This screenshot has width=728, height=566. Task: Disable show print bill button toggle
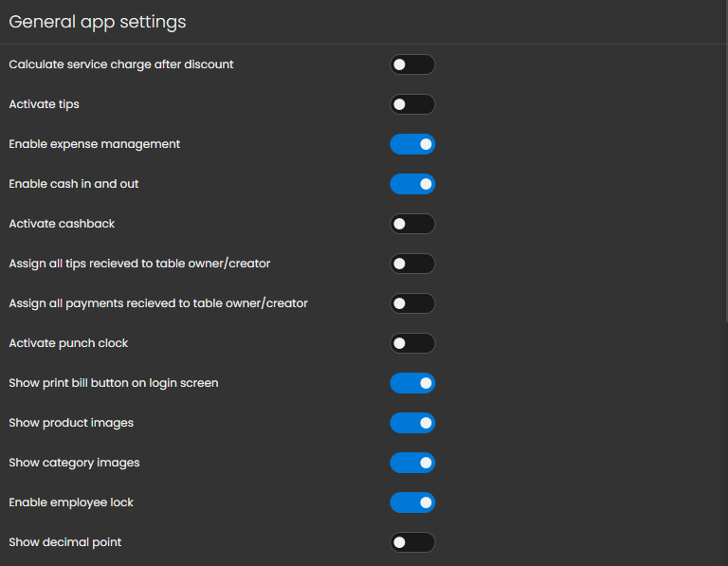[412, 383]
